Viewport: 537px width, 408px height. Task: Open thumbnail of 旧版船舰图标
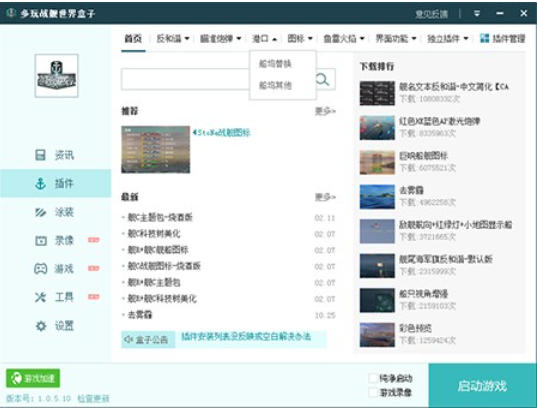[377, 162]
